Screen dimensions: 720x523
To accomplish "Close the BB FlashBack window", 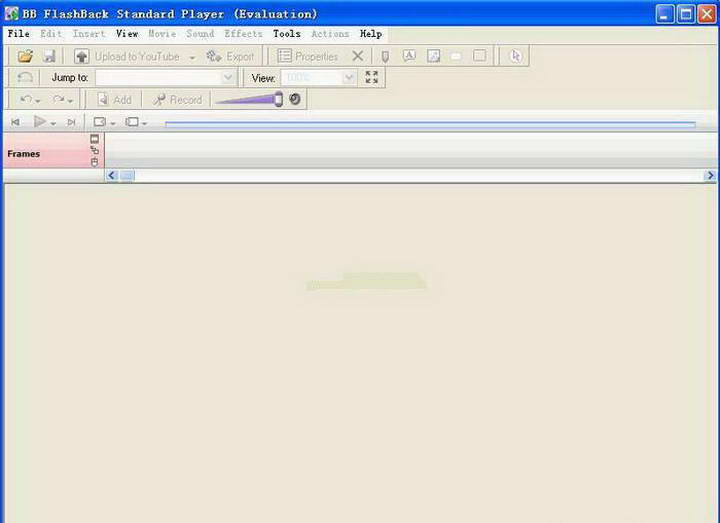I will [707, 14].
